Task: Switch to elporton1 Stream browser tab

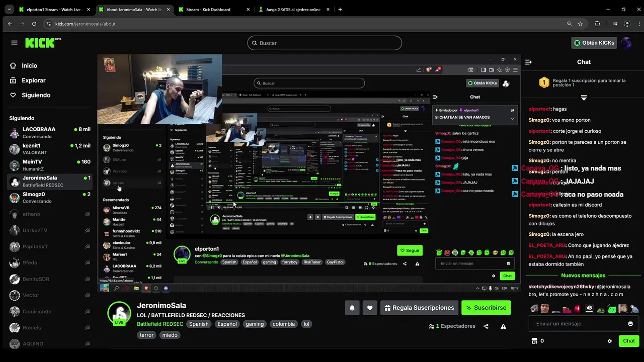Action: point(54,10)
